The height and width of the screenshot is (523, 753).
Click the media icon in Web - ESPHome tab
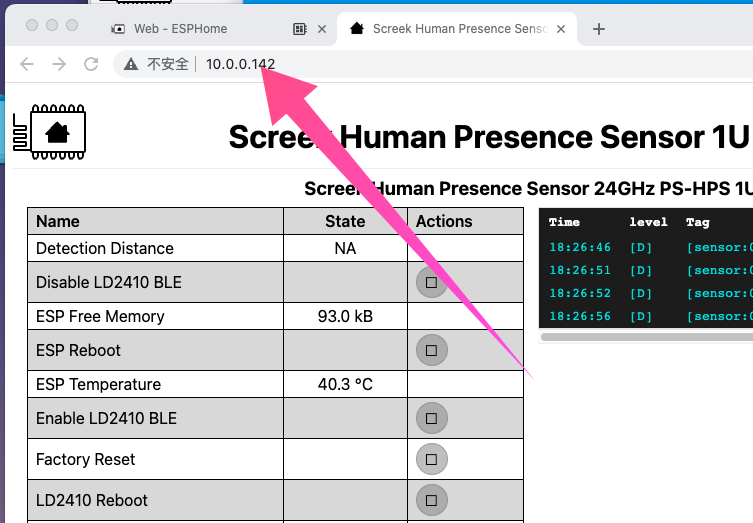[300, 29]
